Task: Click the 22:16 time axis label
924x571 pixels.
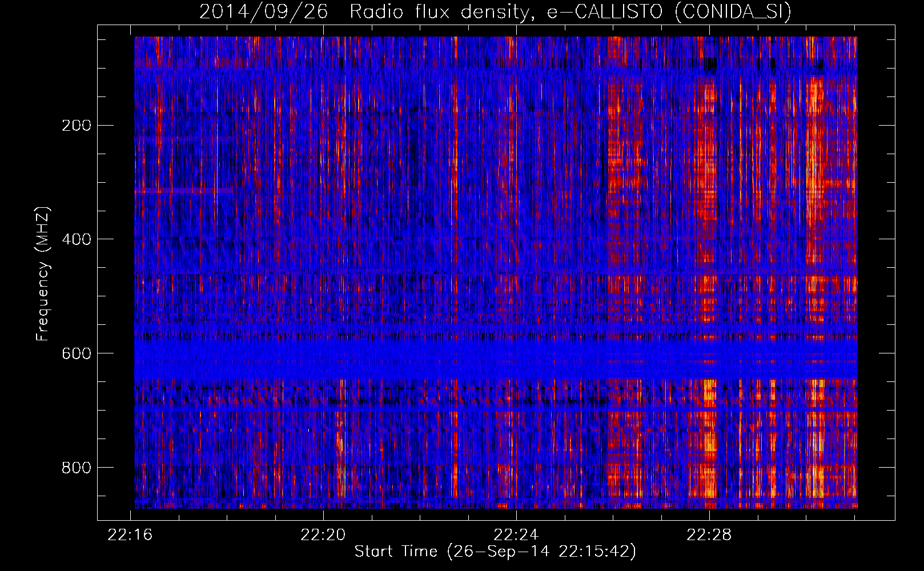Action: click(130, 535)
